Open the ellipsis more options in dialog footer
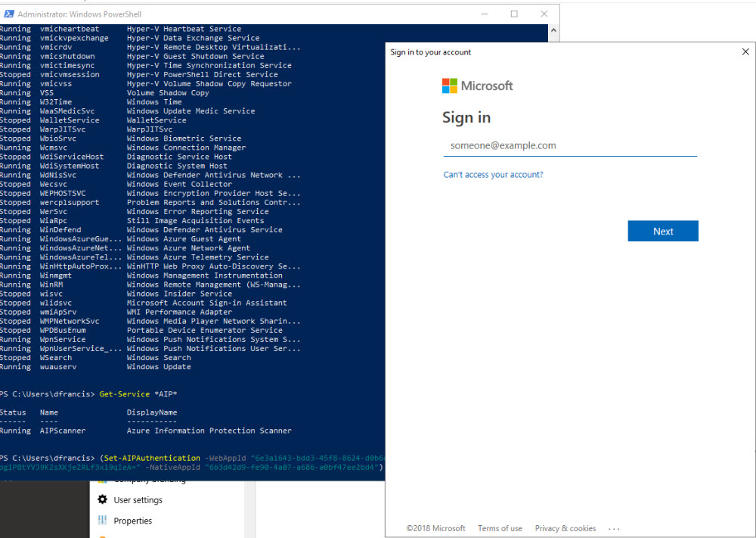 tap(614, 529)
